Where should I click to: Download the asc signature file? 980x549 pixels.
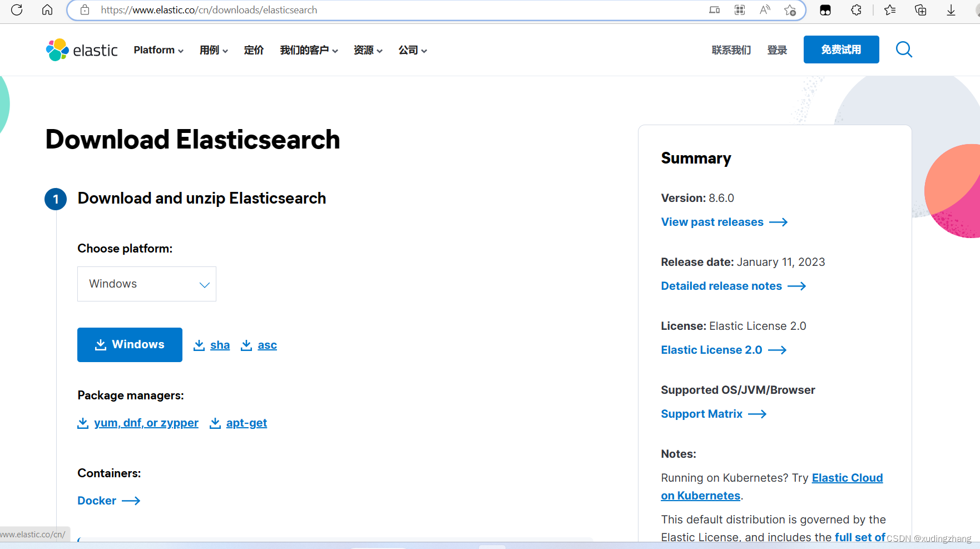[x=259, y=345]
